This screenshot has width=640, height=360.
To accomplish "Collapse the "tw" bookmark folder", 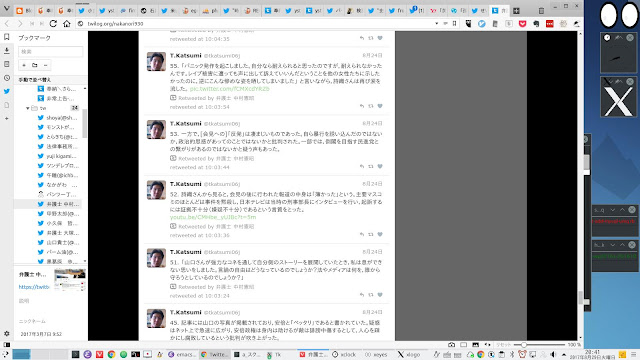I will tap(28, 108).
